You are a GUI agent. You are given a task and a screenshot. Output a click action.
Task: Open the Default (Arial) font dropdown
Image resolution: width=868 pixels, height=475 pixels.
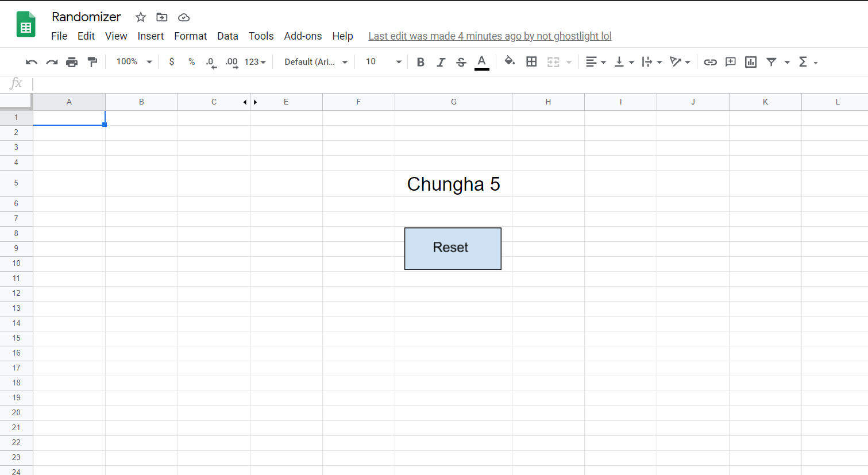point(316,61)
